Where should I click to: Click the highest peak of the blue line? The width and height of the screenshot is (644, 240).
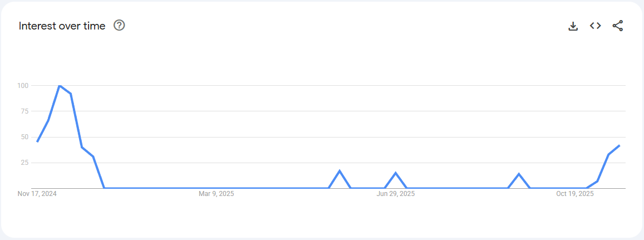point(60,85)
